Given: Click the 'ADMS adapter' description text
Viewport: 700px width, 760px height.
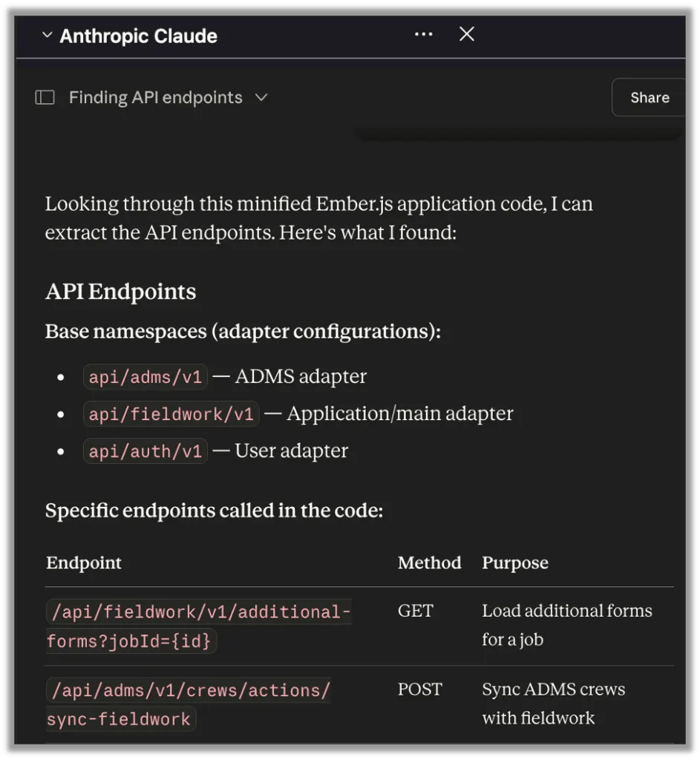Looking at the screenshot, I should (x=301, y=376).
